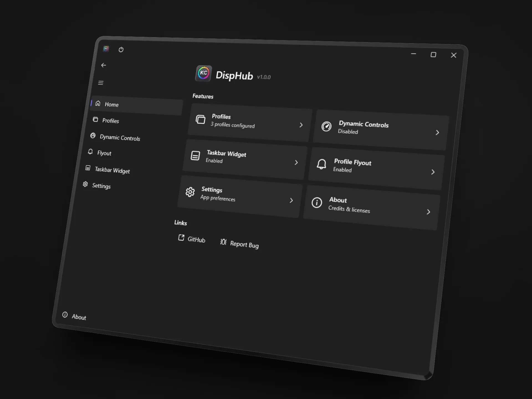Screen dimensions: 532x399
Task: Click the Settings card gear icon
Action: (x=190, y=192)
